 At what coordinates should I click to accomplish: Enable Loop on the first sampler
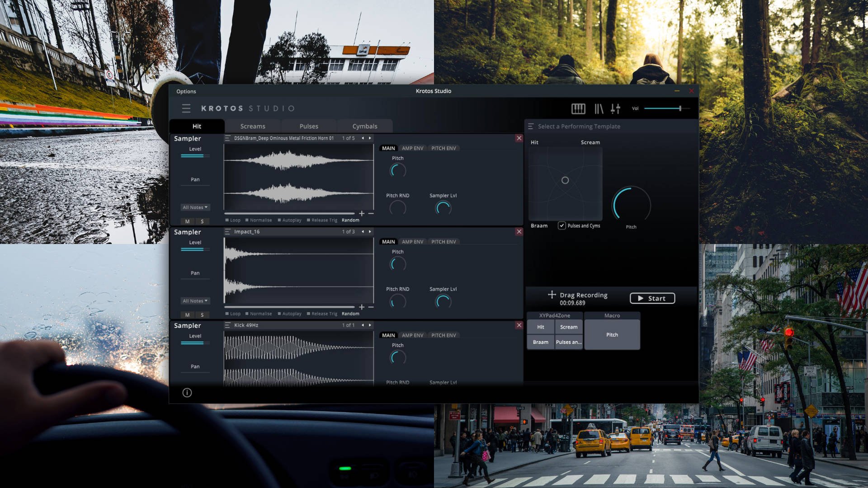click(x=227, y=221)
